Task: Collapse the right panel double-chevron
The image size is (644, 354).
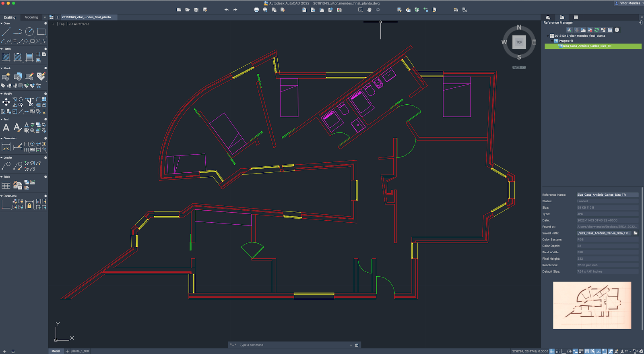Action: (642, 17)
